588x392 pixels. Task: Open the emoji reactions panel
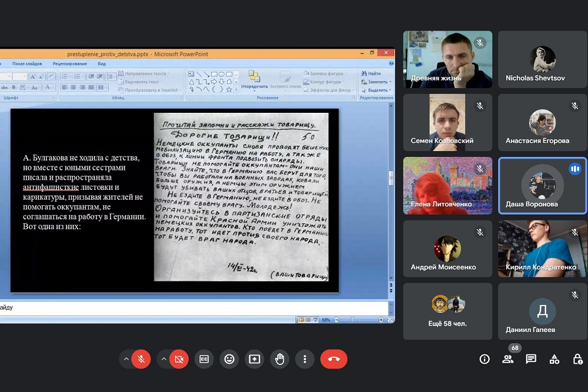click(x=229, y=359)
